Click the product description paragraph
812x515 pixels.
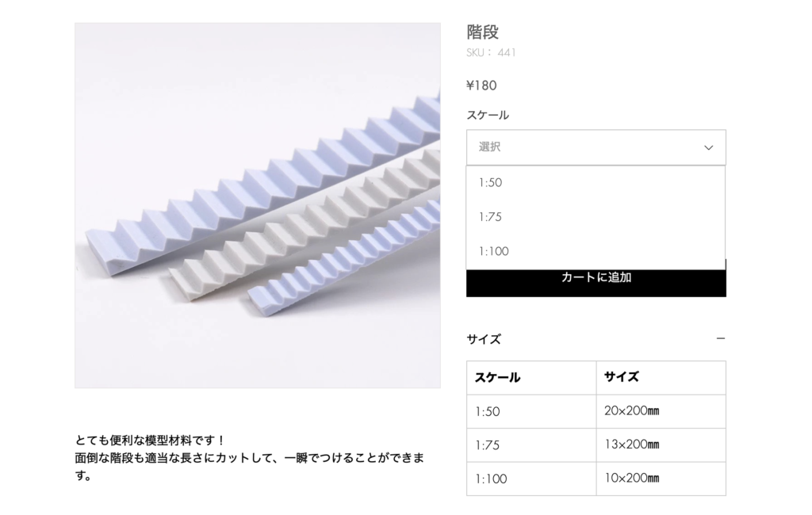click(x=250, y=458)
